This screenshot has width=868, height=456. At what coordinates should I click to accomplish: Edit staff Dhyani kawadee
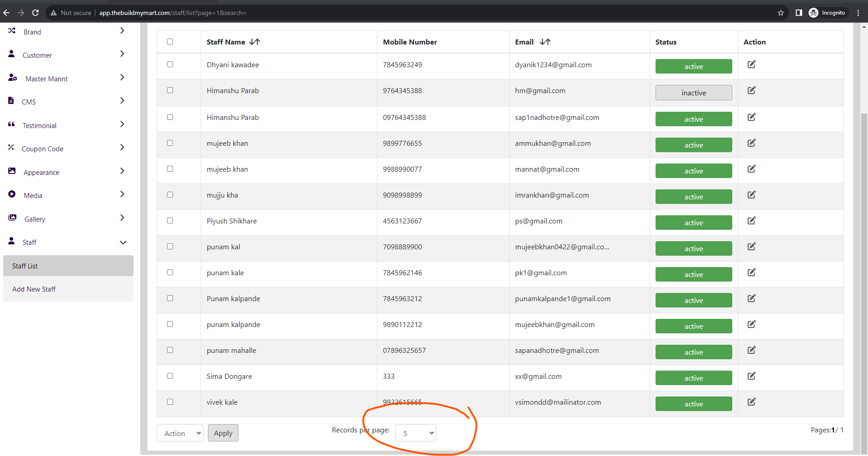(x=751, y=64)
